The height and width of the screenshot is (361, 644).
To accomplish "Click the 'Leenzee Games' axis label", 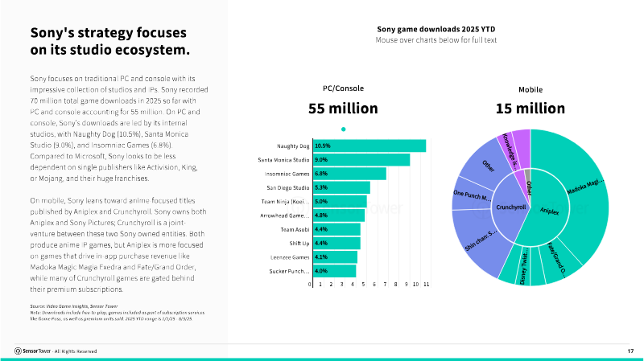I will point(290,257).
